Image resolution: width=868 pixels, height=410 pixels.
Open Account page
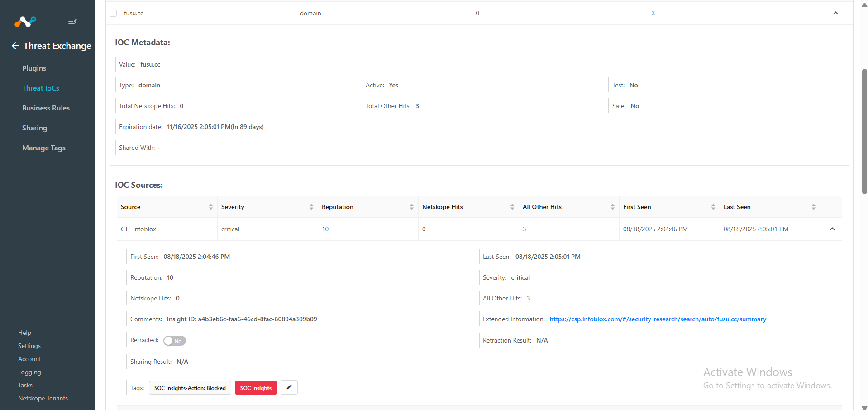point(29,359)
